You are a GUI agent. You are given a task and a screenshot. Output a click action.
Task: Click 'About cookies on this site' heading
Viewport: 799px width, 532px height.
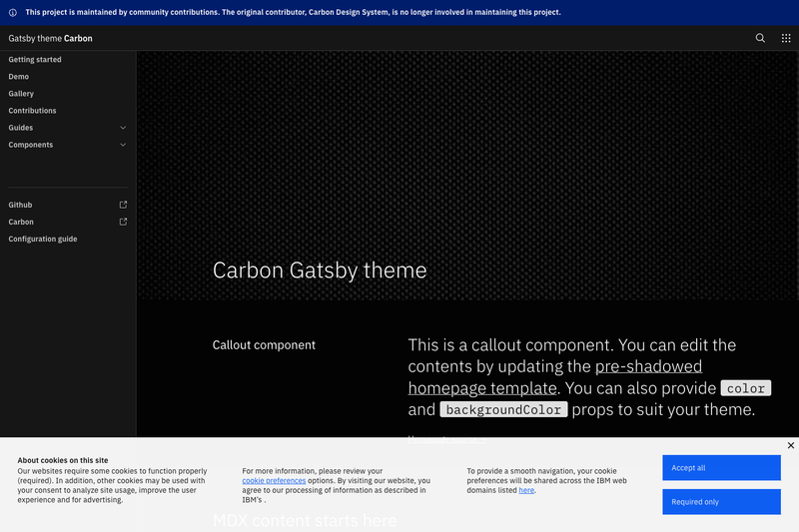click(x=63, y=460)
